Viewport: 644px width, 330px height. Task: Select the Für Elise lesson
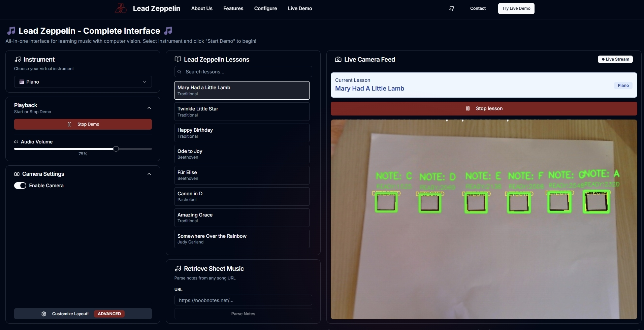click(242, 175)
